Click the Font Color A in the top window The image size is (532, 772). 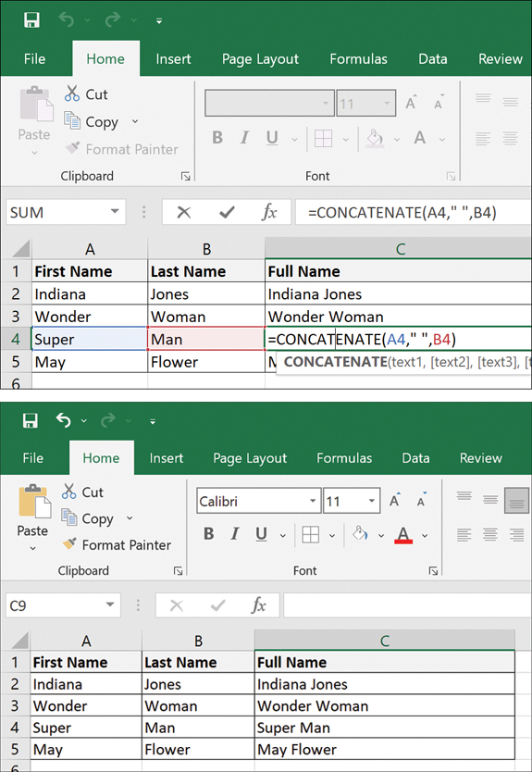pyautogui.click(x=420, y=137)
